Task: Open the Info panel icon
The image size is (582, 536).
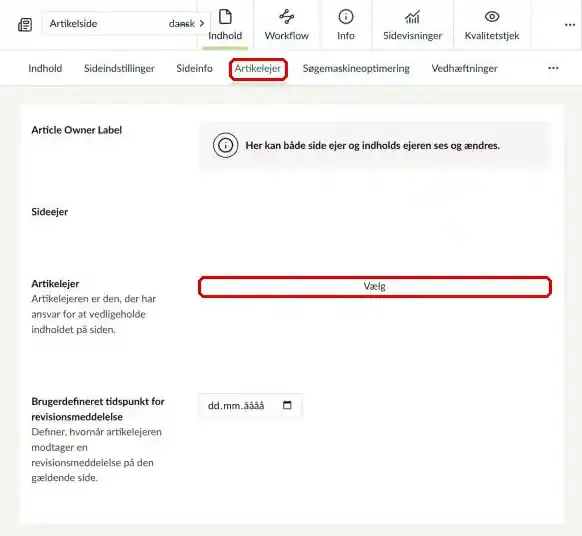Action: tap(346, 17)
